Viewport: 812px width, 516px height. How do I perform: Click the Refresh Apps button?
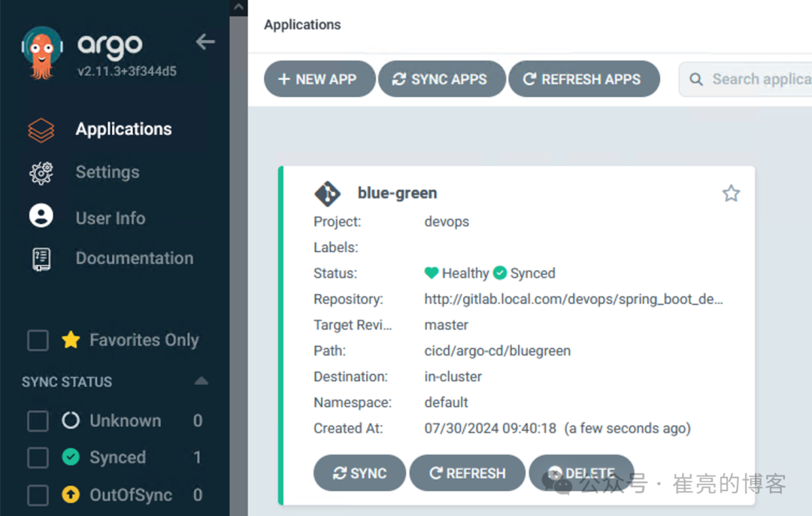point(583,79)
